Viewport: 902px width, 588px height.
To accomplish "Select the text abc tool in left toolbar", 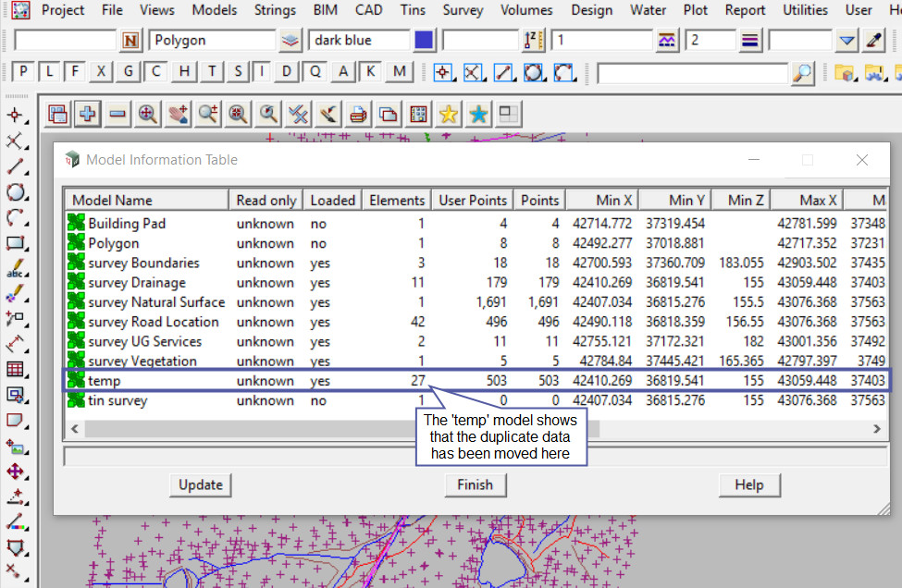I will (16, 270).
